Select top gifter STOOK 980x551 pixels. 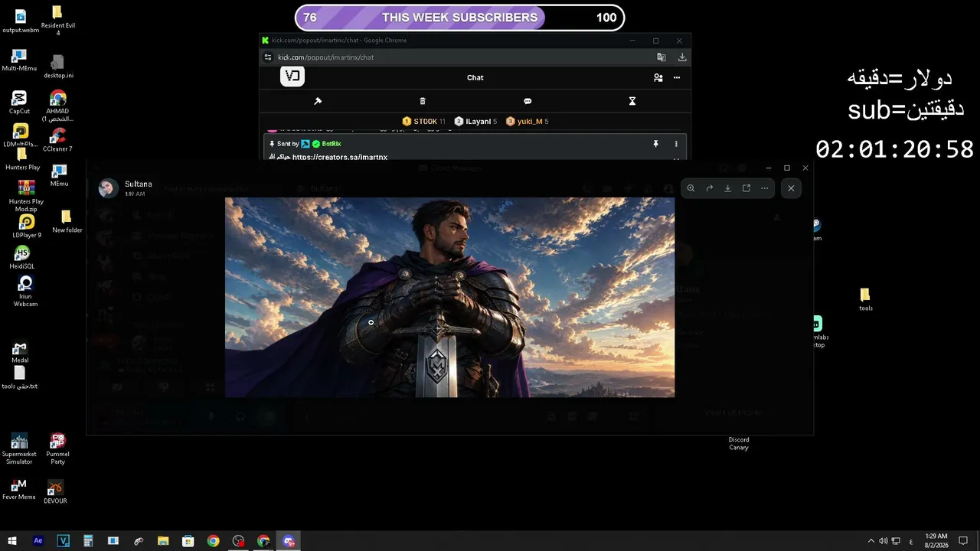coord(423,122)
